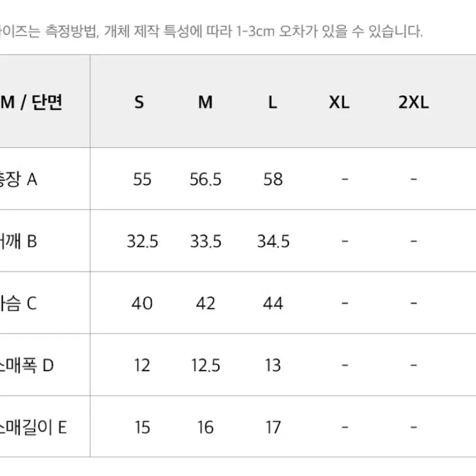Select the 소매길이 E row label
The height and width of the screenshot is (476, 476).
(x=33, y=427)
